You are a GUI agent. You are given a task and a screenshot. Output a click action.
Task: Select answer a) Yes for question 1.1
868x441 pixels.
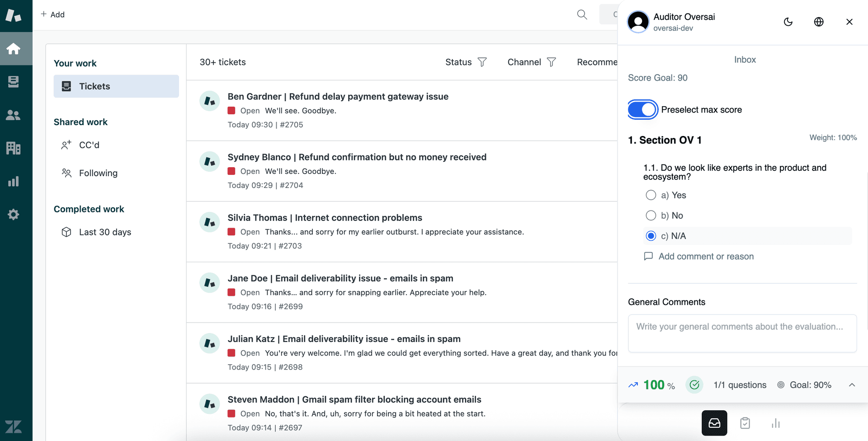651,195
